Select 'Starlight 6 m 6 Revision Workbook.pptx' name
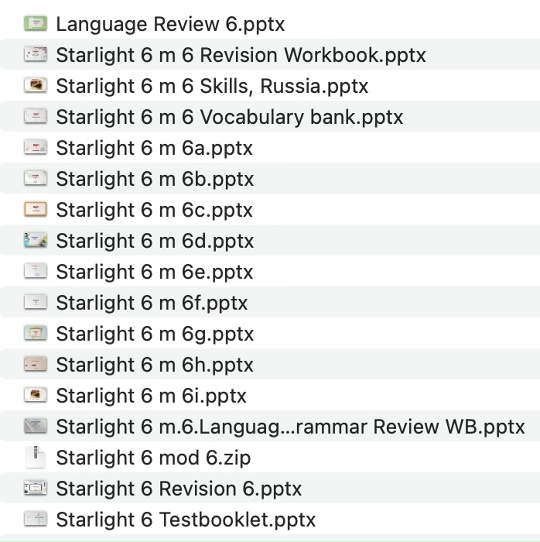The width and height of the screenshot is (540, 542). (x=241, y=55)
